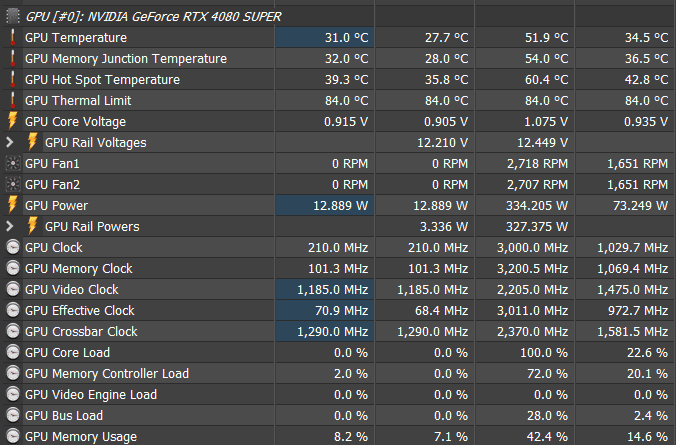Click the 42.4 % memory usage value
Screen dimensions: 676x445
[x=547, y=437]
